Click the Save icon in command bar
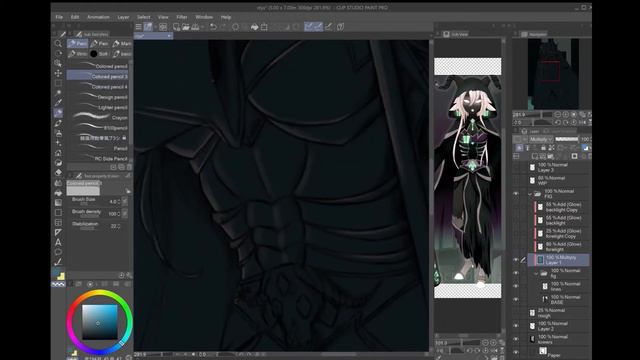The height and width of the screenshot is (360, 640). [x=196, y=27]
